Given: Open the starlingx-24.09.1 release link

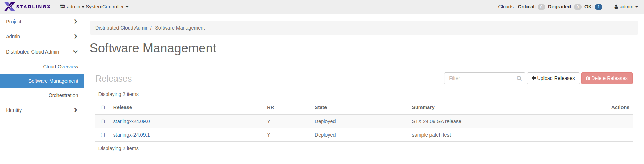Looking at the screenshot, I should [x=131, y=135].
